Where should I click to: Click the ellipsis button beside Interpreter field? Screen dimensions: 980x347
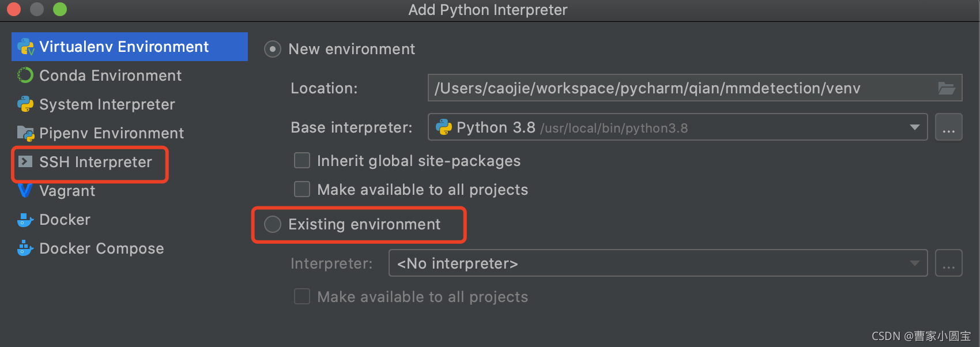click(948, 263)
